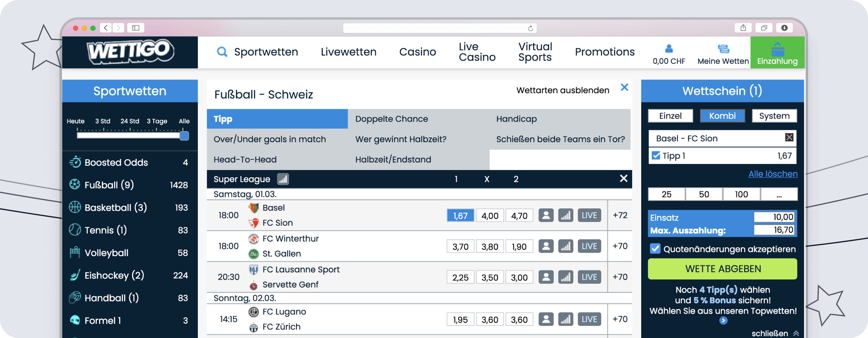
Task: Set time filter to 24 Std
Action: [x=130, y=121]
